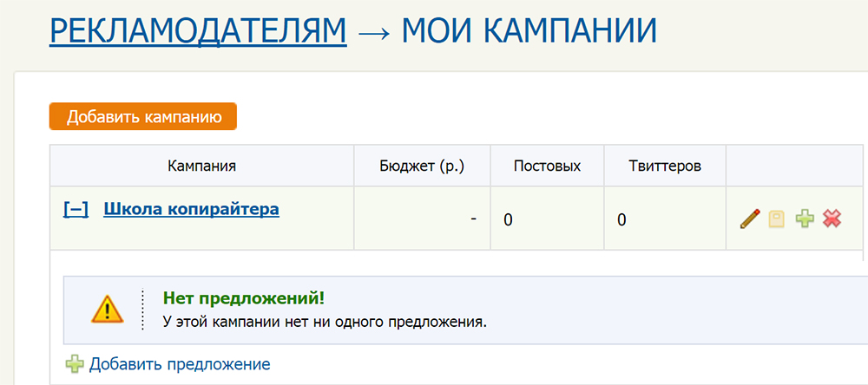Select the Твиттеров column header
This screenshot has width=868, height=385.
click(665, 166)
